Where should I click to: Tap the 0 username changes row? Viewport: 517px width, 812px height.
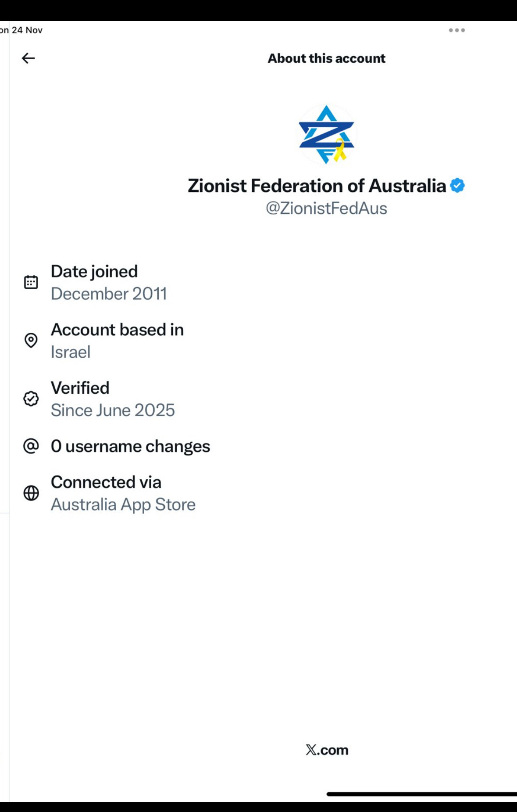[130, 446]
